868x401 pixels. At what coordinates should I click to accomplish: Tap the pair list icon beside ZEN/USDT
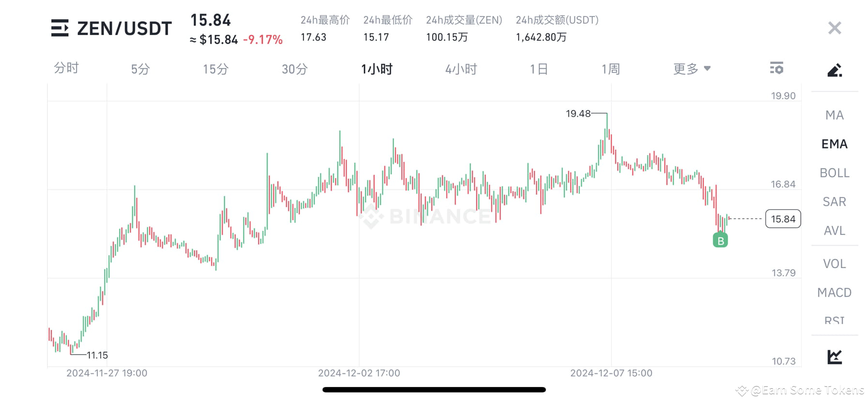click(60, 29)
